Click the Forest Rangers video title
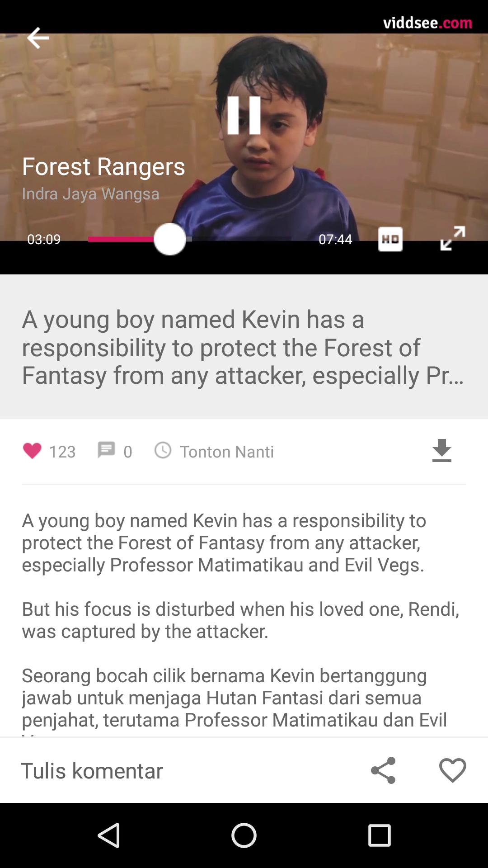488x868 pixels. [103, 166]
